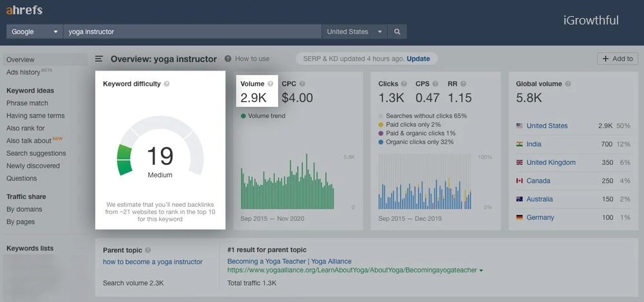Viewport: 644px width, 302px height.
Task: Click Germany country link
Action: tap(540, 218)
